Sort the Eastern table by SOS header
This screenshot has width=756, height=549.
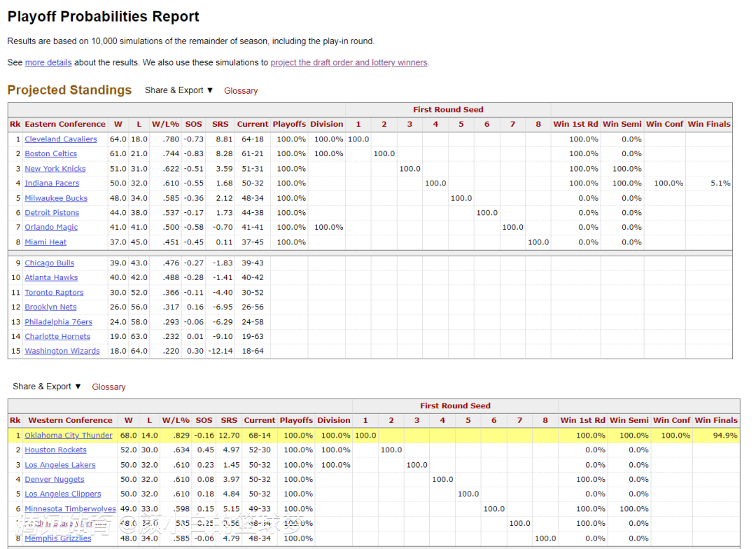pos(193,124)
